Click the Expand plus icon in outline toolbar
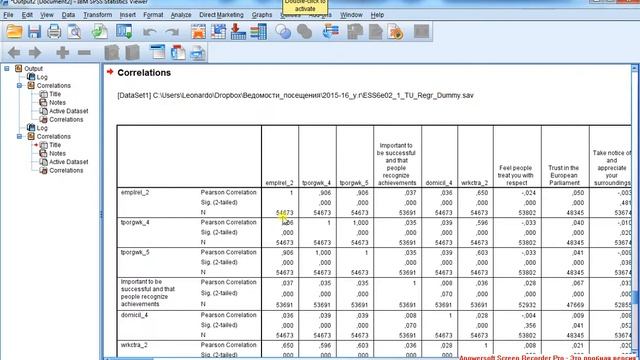The width and height of the screenshot is (640, 360). coord(62,53)
